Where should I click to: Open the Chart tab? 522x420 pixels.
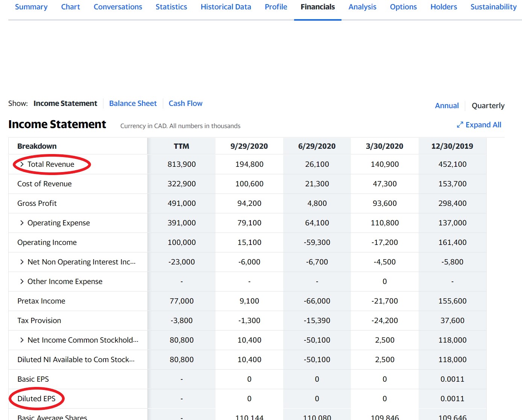(70, 7)
